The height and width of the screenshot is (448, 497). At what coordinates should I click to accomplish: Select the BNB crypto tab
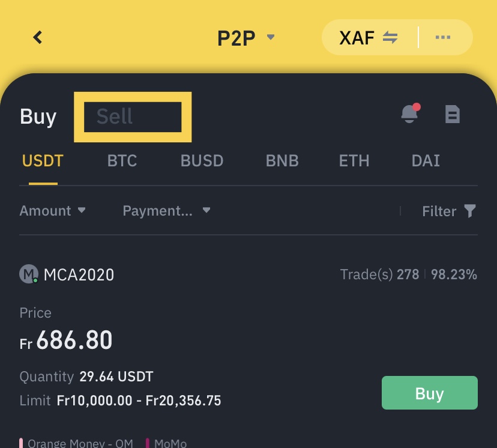pyautogui.click(x=282, y=161)
